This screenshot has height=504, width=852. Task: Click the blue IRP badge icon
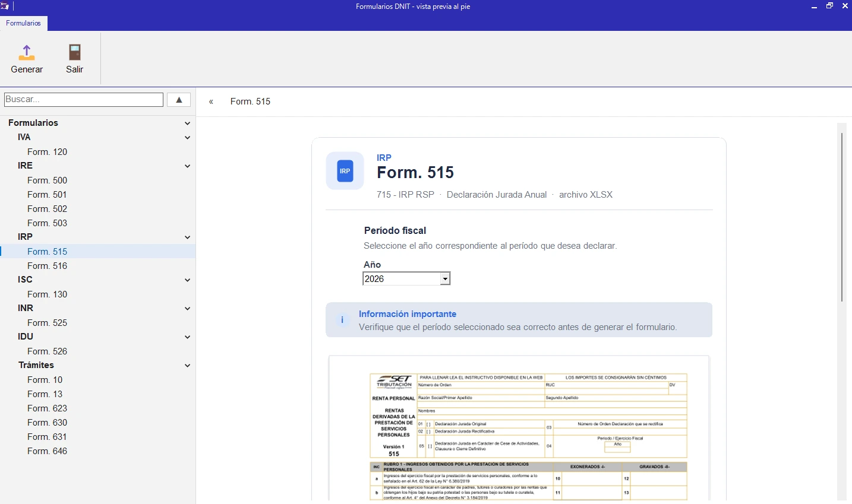pos(345,171)
